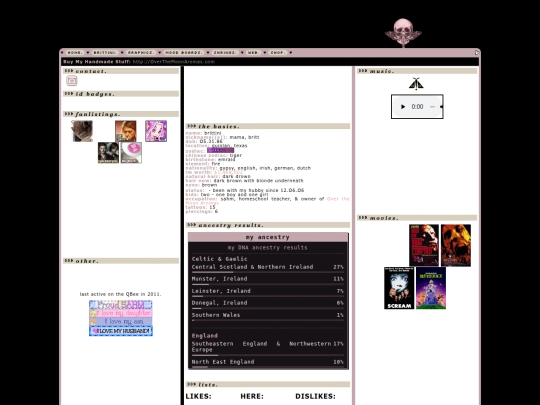The height and width of the screenshot is (405, 540).
Task: Click the 'Proud SAHM' blinkie badge
Action: pyautogui.click(x=121, y=305)
